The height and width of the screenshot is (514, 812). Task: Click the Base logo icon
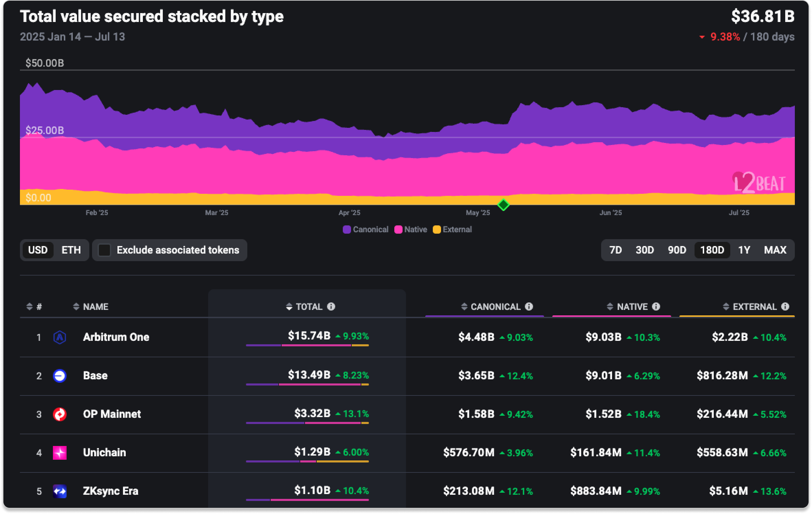click(x=60, y=376)
